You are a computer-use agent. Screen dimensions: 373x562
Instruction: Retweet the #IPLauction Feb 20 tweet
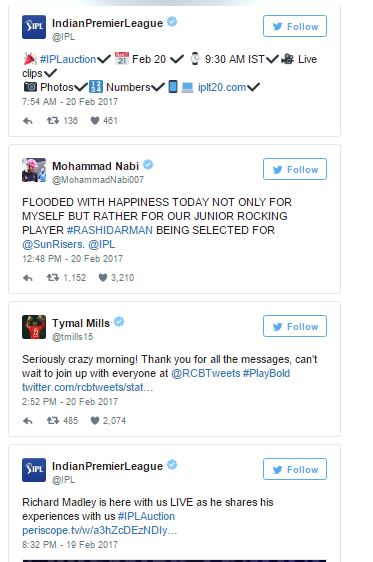coord(53,120)
